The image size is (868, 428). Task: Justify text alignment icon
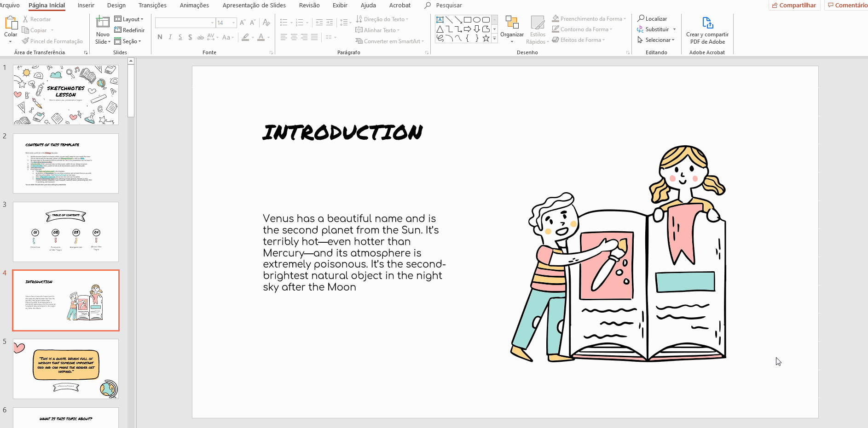tap(314, 37)
